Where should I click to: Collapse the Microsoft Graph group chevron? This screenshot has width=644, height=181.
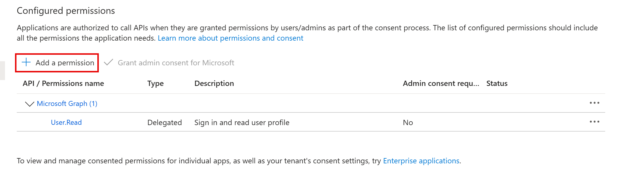coord(29,104)
